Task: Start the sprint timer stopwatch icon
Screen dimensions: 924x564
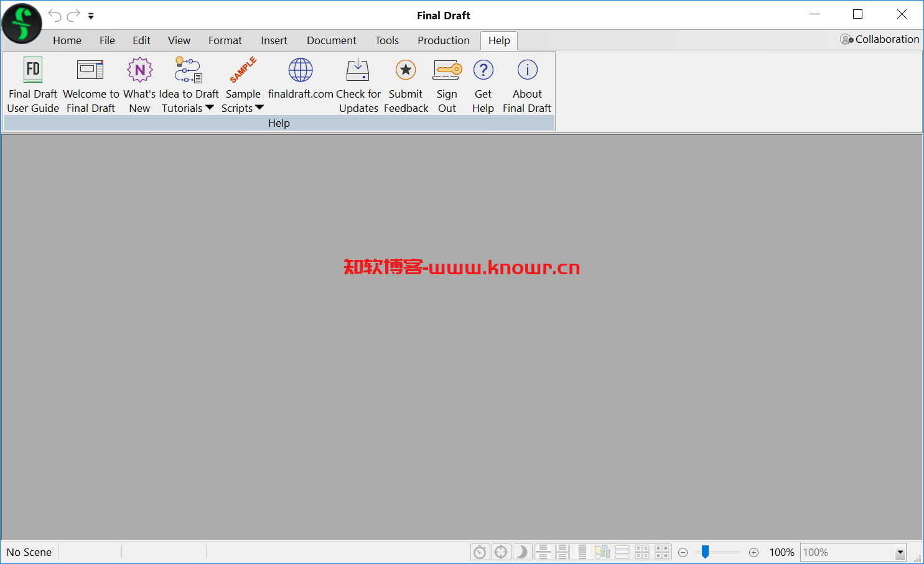Action: 480,552
